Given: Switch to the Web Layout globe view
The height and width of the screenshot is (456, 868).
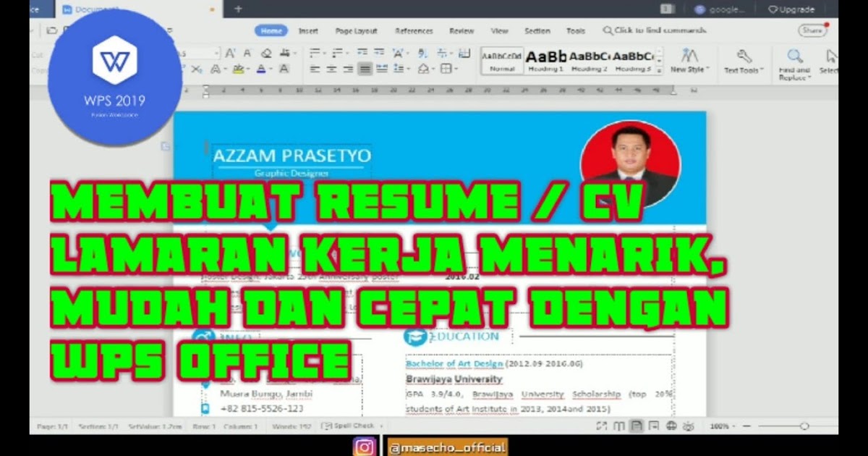Looking at the screenshot, I should click(671, 426).
